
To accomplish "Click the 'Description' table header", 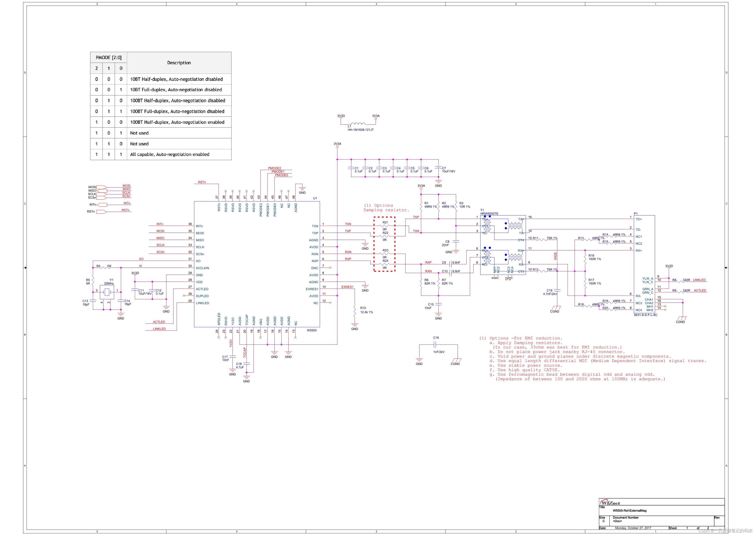I will pos(179,63).
